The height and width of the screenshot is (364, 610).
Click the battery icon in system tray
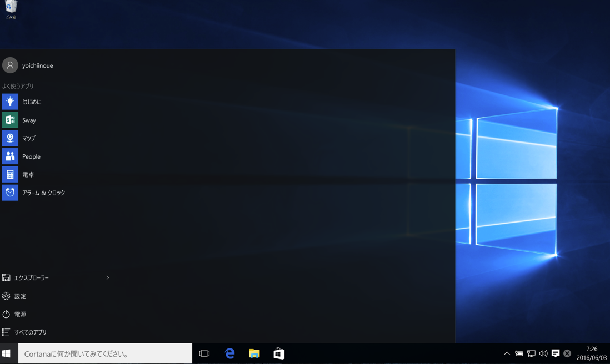tap(519, 353)
